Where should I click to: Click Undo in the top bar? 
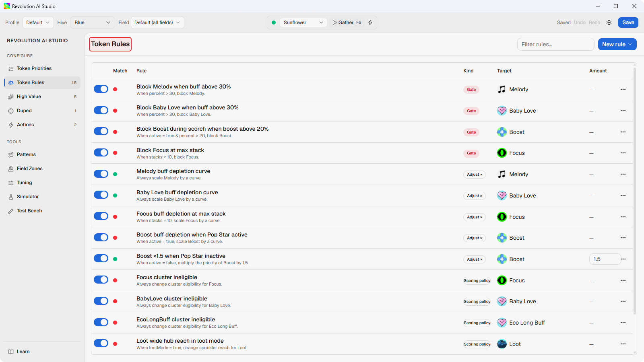tap(580, 23)
